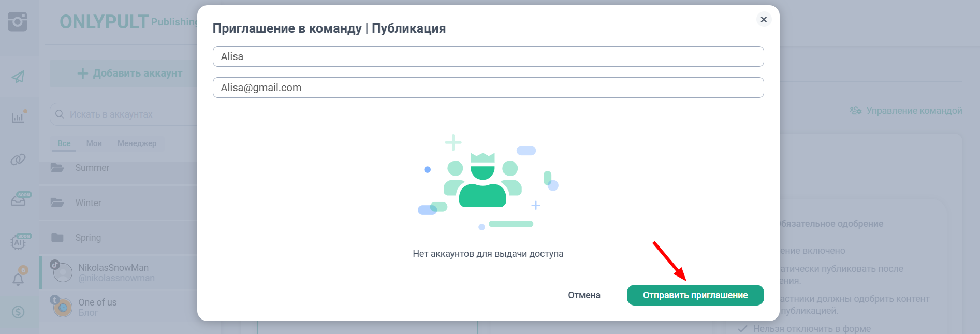Click the dollar billing icon
The width and height of the screenshot is (980, 334).
pos(18,312)
